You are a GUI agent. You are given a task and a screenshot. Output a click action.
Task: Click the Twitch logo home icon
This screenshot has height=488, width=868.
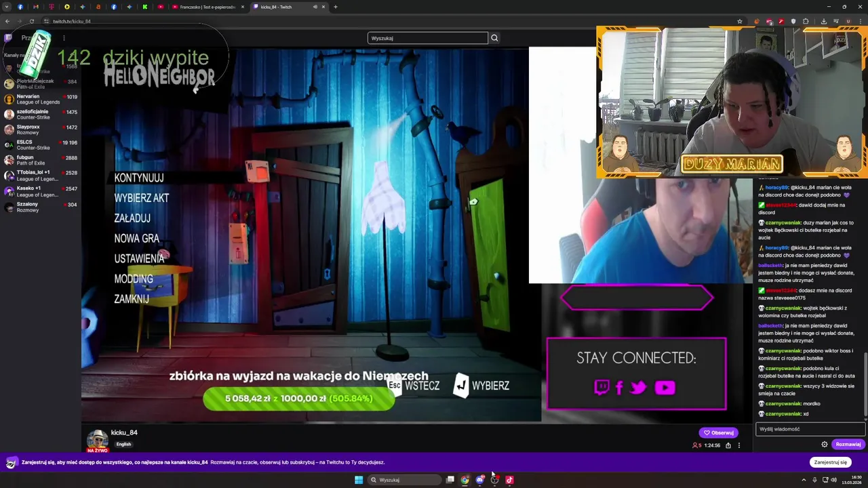(8, 38)
